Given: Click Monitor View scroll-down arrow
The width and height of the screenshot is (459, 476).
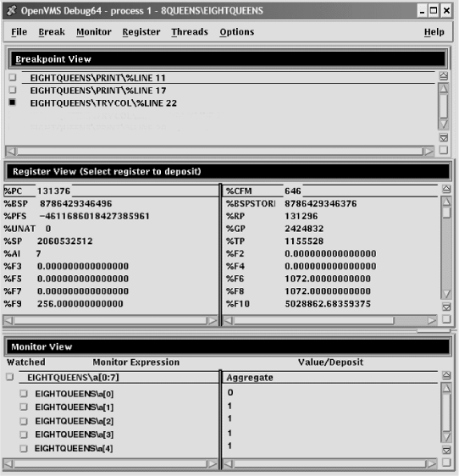Looking at the screenshot, I should point(446,437).
